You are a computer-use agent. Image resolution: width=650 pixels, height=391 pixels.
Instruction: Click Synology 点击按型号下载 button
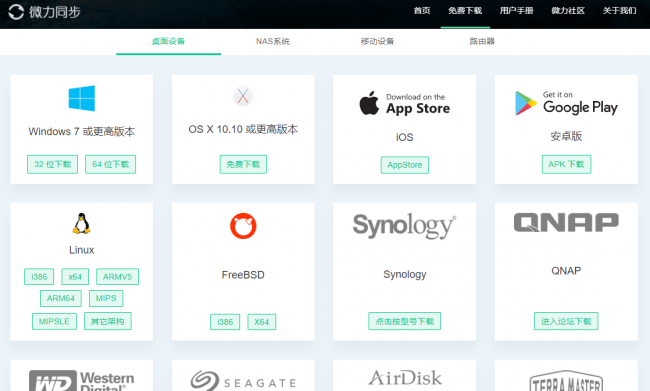405,321
